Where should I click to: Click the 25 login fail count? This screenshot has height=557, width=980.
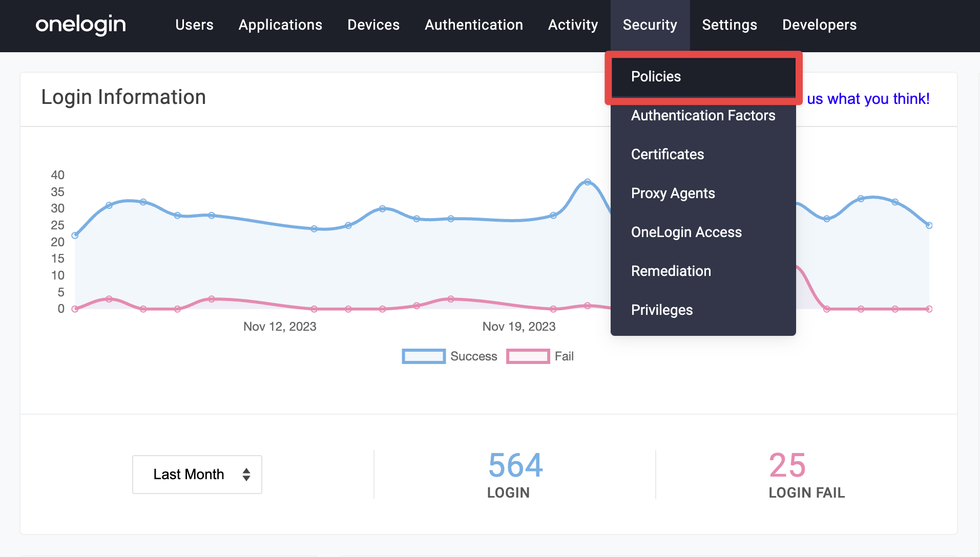(x=787, y=465)
